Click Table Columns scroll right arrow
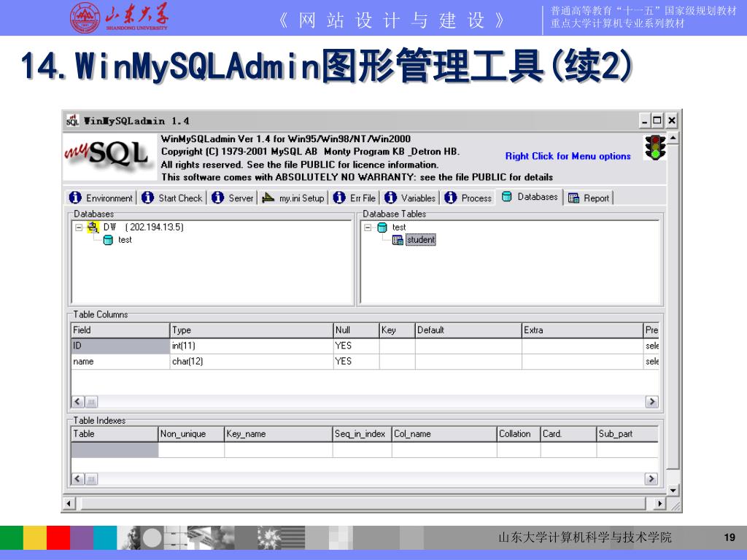Image resolution: width=747 pixels, height=560 pixels. click(x=651, y=402)
